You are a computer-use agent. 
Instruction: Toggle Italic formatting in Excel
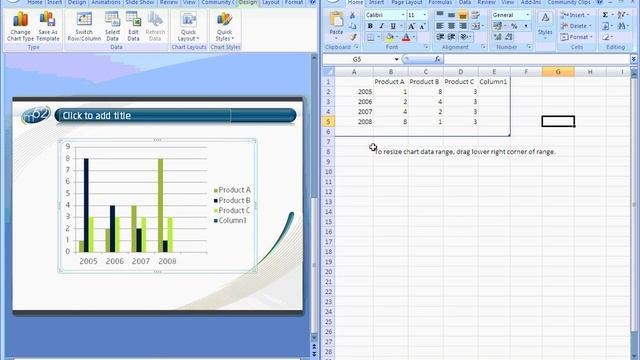coord(382,26)
